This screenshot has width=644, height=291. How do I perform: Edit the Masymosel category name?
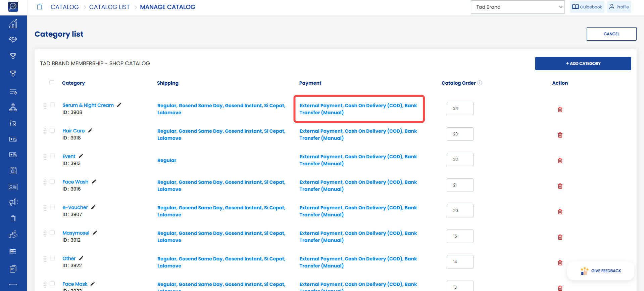click(95, 233)
